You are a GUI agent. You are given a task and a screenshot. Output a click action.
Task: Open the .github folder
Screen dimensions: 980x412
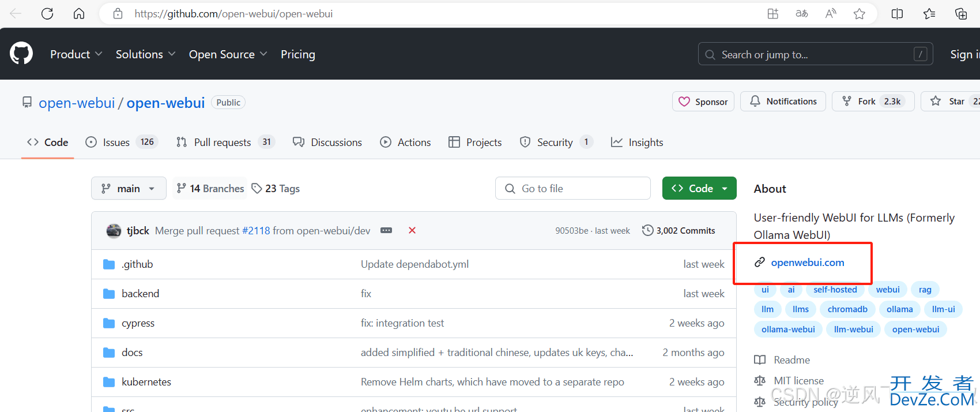[x=137, y=264]
